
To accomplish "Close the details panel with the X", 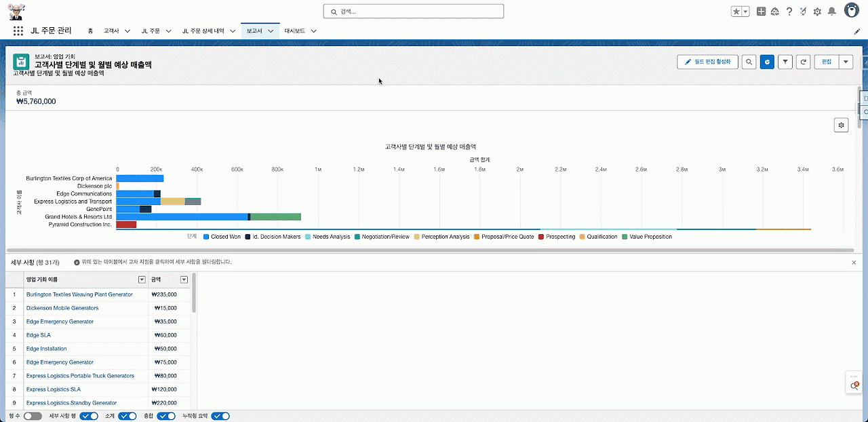I will 854,262.
